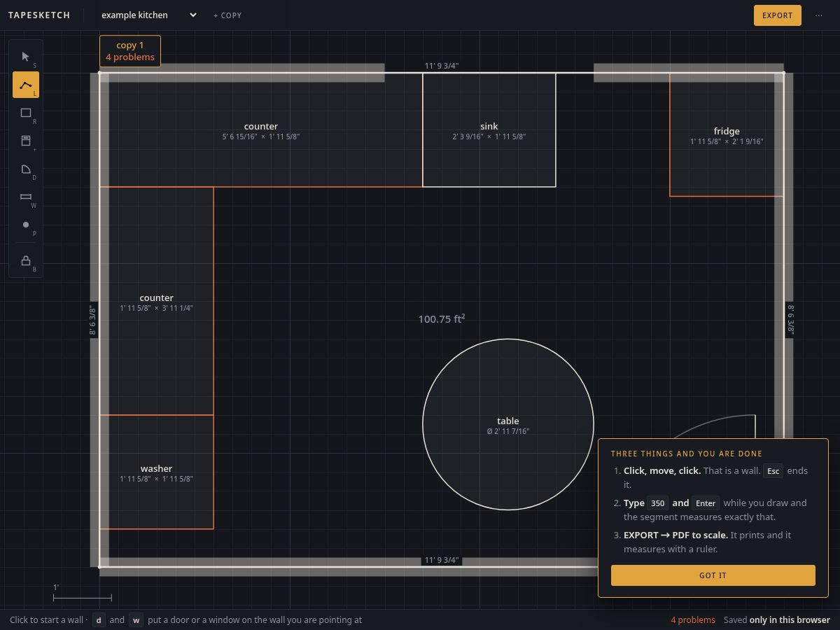Select the left vertical counter

157,301
